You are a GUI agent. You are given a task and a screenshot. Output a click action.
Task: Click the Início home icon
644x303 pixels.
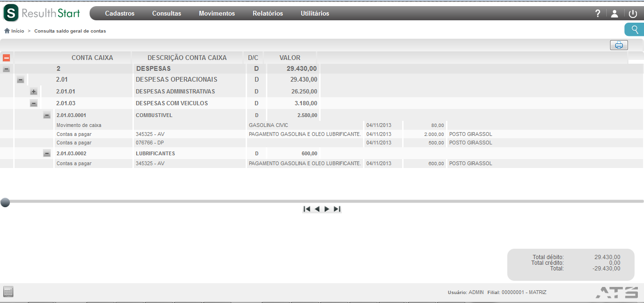tap(7, 31)
